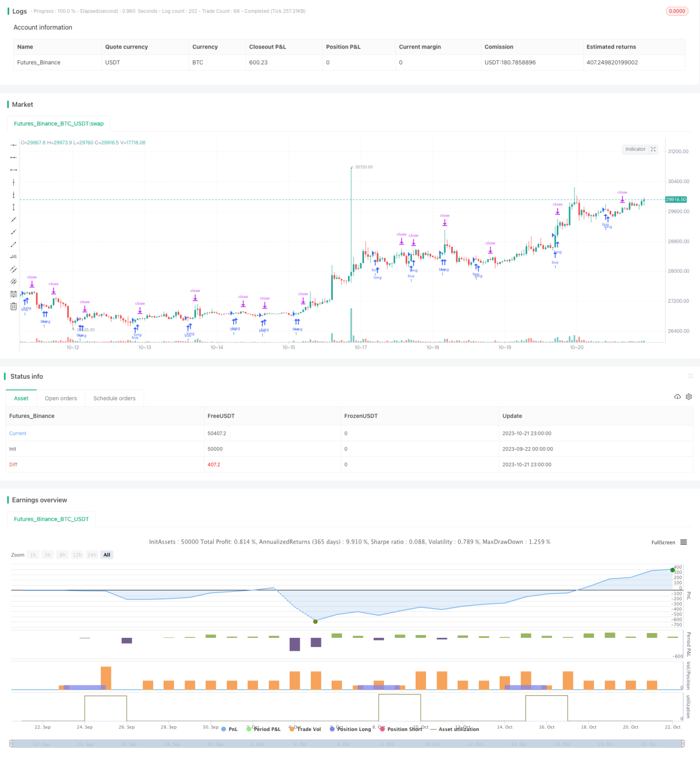The image size is (700, 759).
Task: Click the cloud download icon
Action: point(677,397)
